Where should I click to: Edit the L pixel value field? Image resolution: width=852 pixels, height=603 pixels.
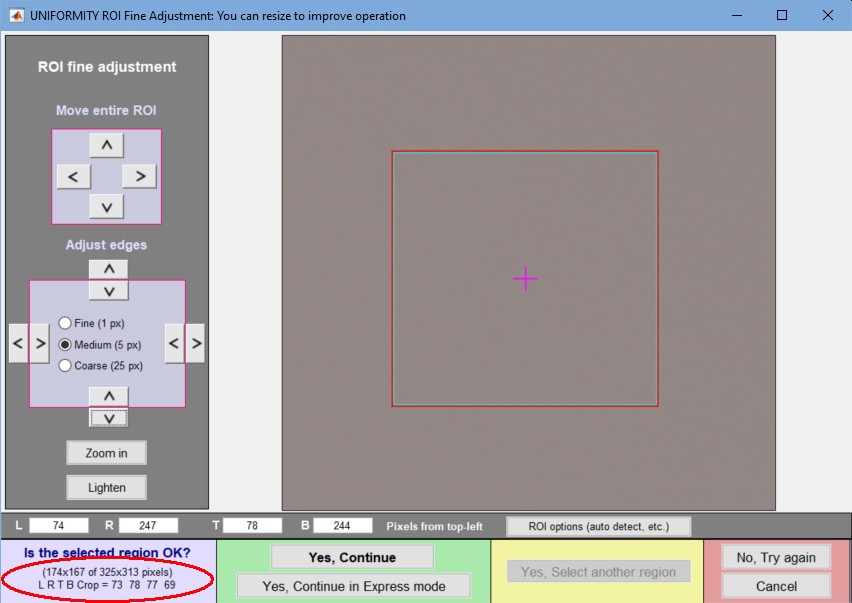pyautogui.click(x=59, y=525)
